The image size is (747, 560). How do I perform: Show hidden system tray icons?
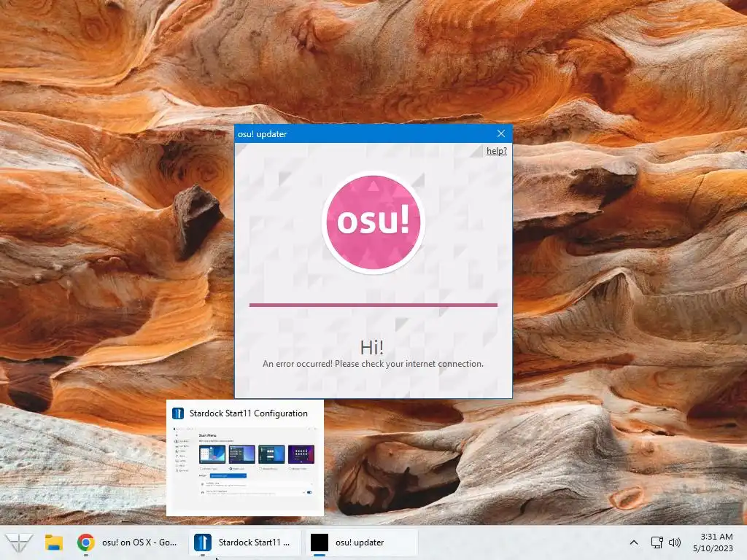click(x=634, y=542)
